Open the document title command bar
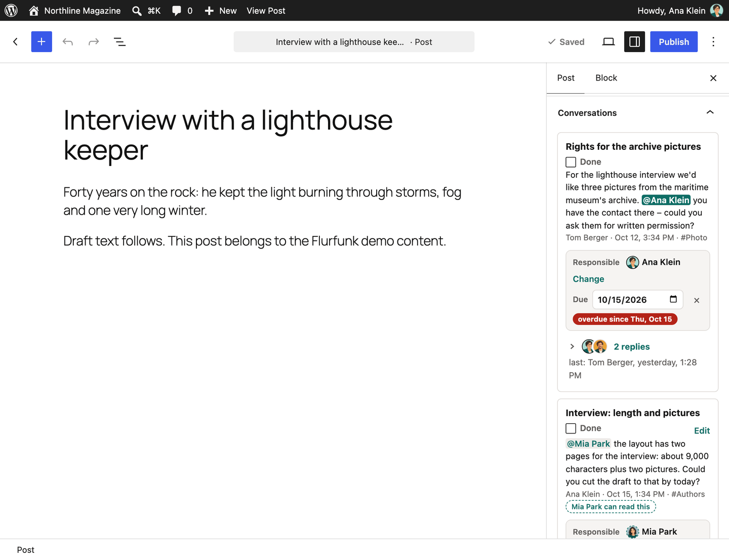The height and width of the screenshot is (560, 729). click(354, 42)
